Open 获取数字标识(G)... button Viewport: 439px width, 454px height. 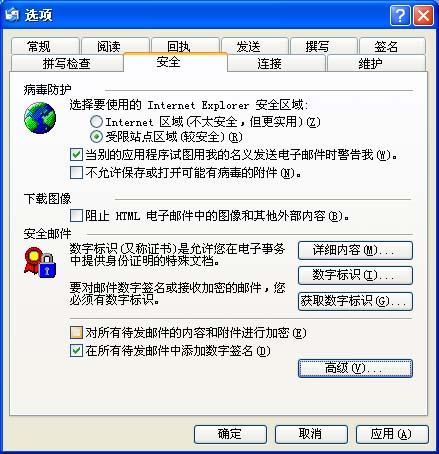(x=355, y=301)
